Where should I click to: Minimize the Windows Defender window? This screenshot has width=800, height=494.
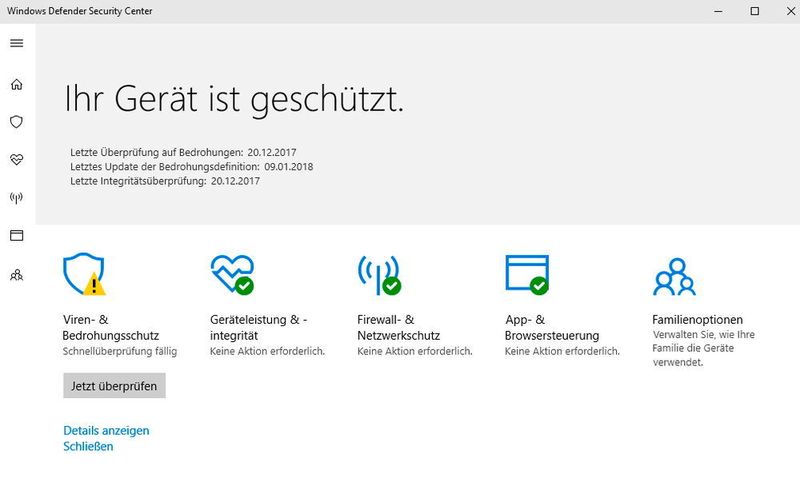coord(718,11)
